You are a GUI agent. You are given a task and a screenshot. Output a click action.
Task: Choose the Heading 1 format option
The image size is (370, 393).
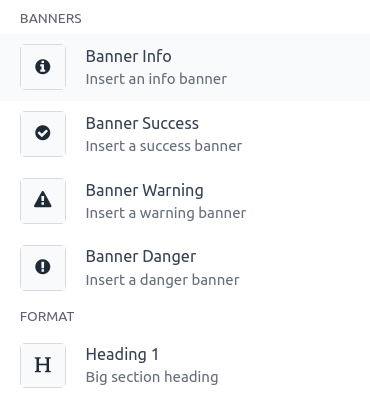pyautogui.click(x=185, y=365)
